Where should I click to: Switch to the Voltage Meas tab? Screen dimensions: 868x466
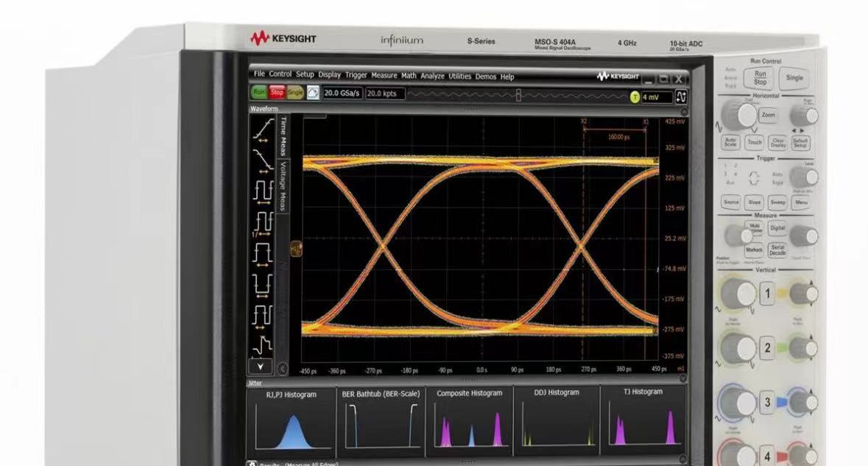[282, 187]
